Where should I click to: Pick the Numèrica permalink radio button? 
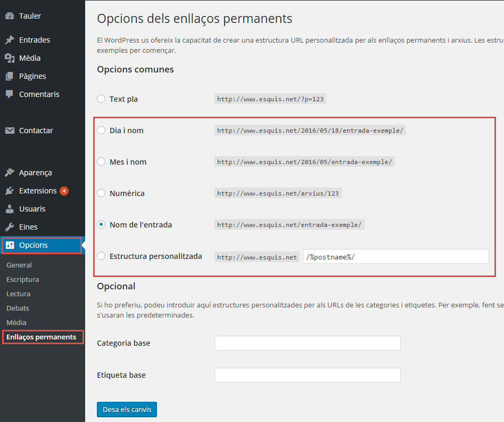(x=101, y=193)
